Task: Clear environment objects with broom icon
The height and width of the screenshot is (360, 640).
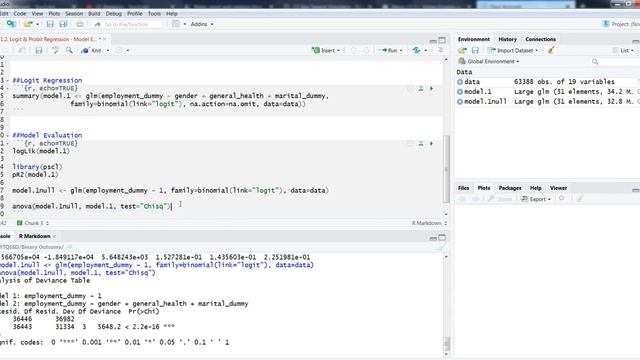Action: 551,50
